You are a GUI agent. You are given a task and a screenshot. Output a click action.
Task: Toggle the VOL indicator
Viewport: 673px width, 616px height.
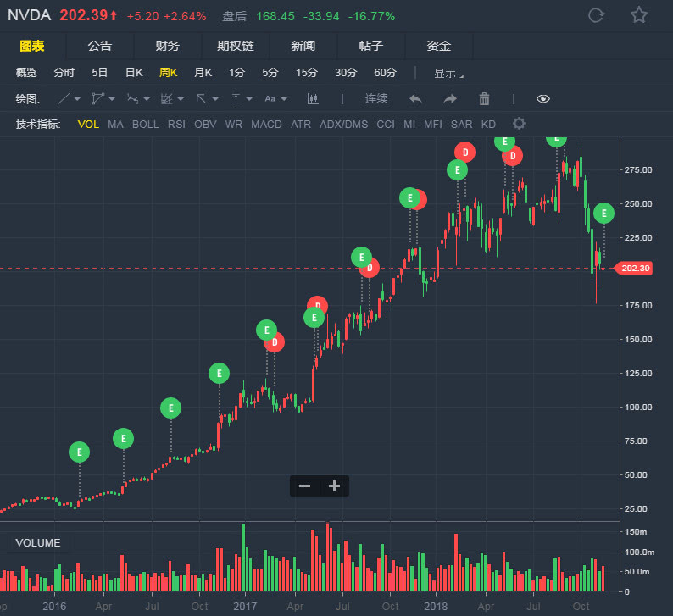click(88, 125)
